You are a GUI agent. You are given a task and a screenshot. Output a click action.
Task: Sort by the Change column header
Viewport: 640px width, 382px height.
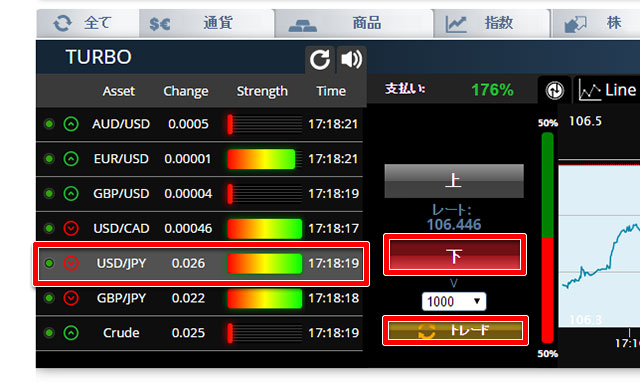click(186, 91)
